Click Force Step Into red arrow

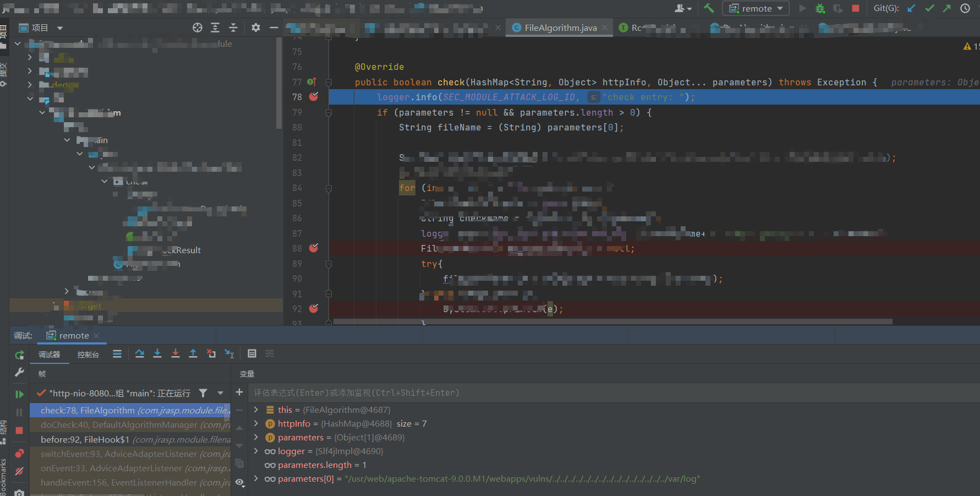click(x=176, y=353)
